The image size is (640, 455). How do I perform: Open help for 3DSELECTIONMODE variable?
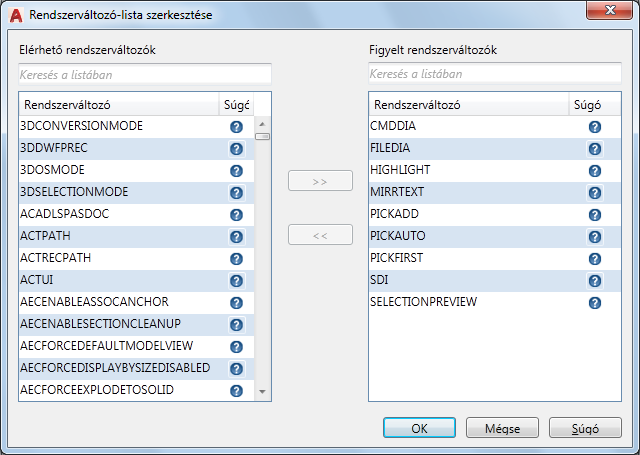coord(237,193)
